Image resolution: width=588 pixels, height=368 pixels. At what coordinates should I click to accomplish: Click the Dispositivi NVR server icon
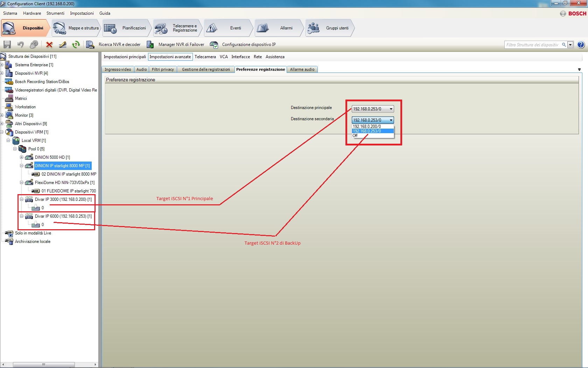9,73
